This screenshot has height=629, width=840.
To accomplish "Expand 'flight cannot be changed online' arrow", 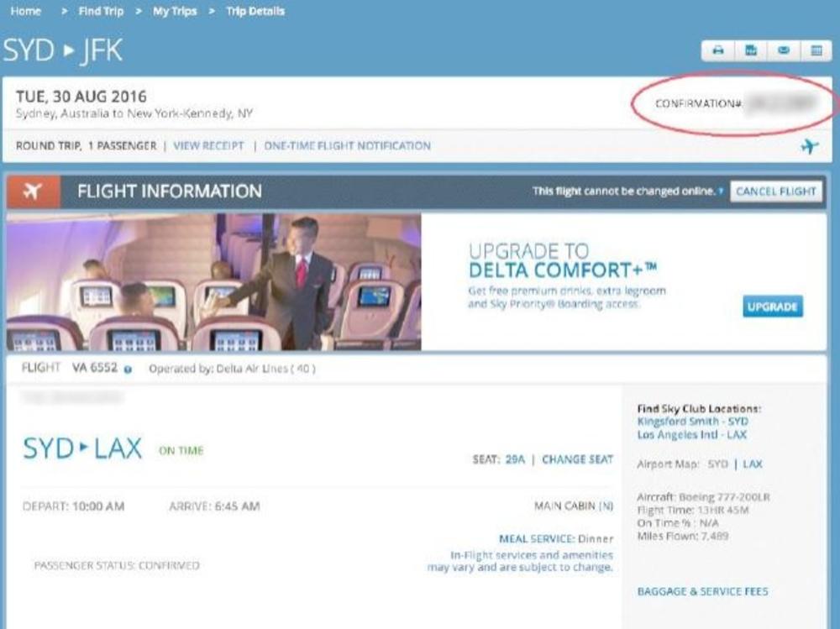I will pyautogui.click(x=721, y=191).
